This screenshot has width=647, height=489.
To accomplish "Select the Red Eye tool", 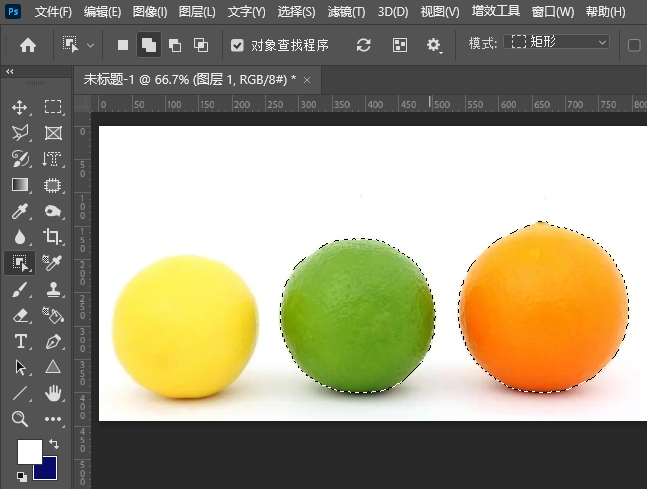I will point(53,211).
